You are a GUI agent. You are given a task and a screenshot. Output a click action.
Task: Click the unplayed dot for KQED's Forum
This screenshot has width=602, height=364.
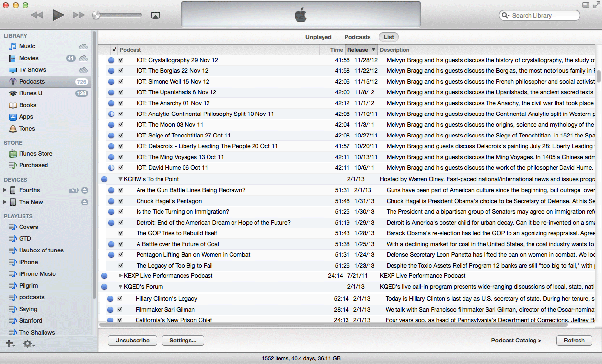[x=104, y=287]
